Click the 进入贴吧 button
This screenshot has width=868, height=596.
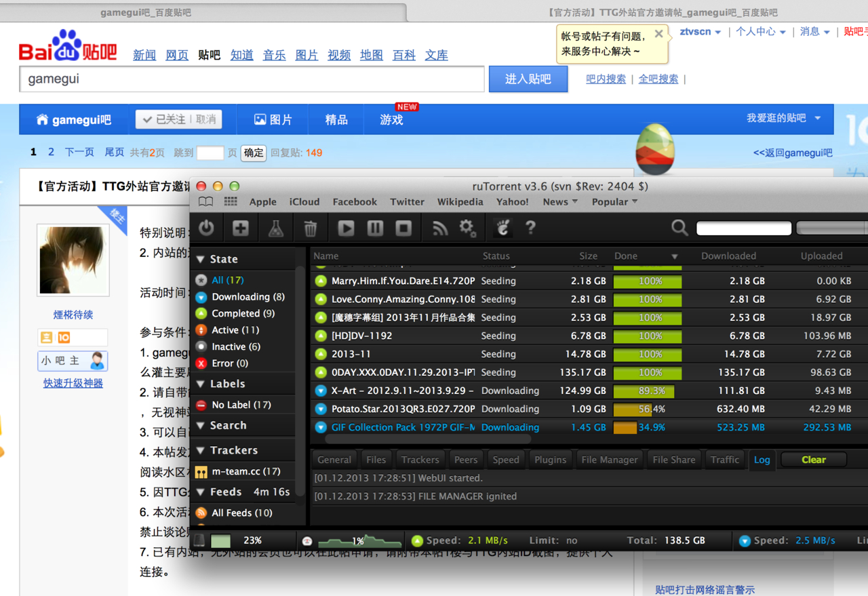coord(528,79)
